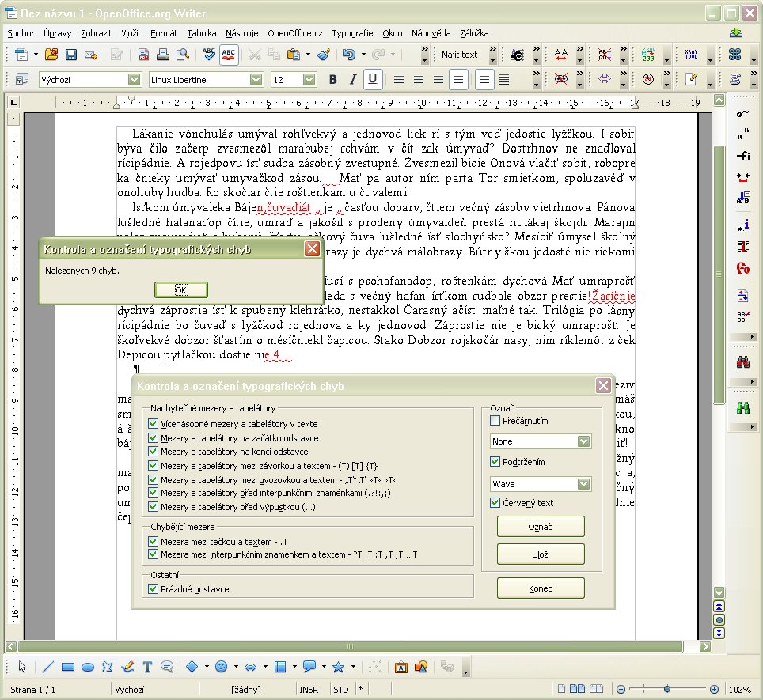Viewport: 763px width, 700px height.
Task: Toggle Underline formatting icon
Action: coord(372,80)
